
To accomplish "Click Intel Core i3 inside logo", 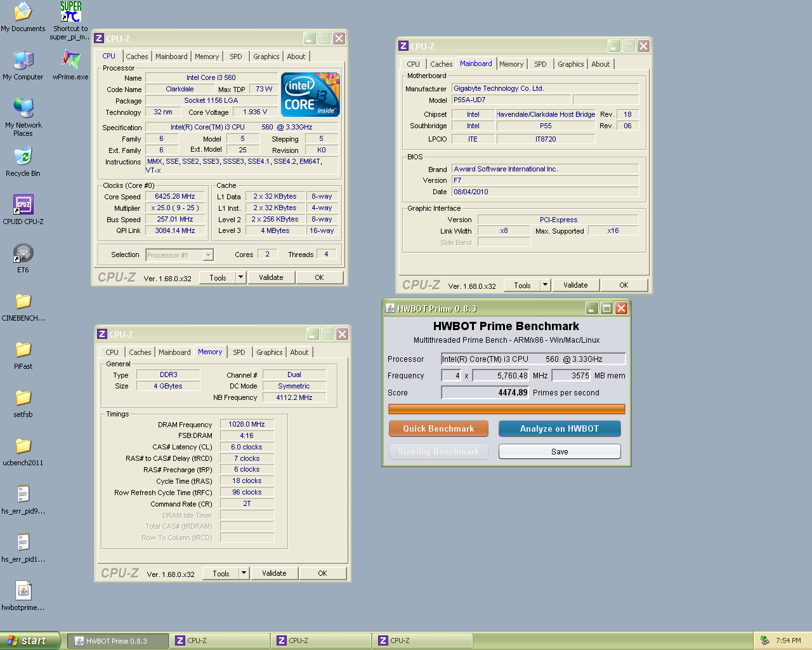I will [x=311, y=95].
